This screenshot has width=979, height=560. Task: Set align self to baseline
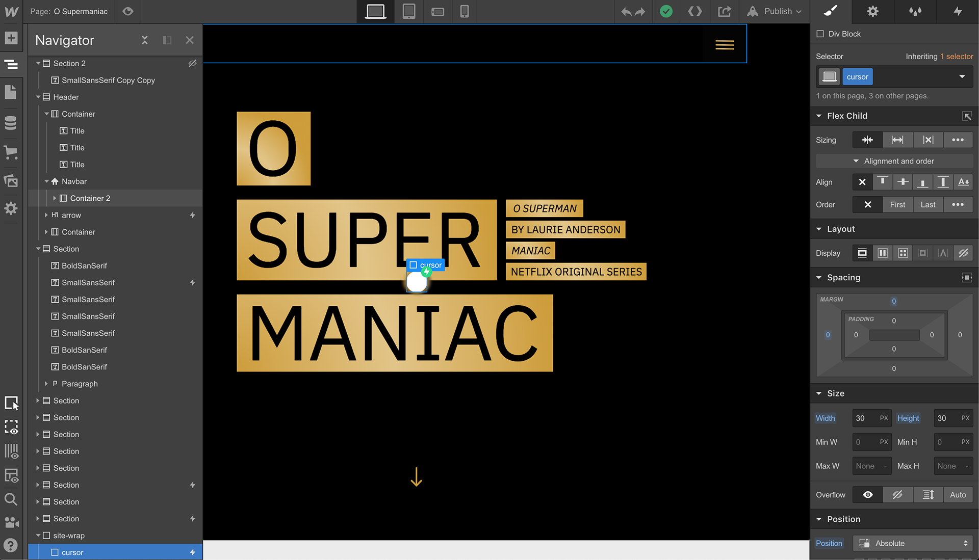point(963,182)
